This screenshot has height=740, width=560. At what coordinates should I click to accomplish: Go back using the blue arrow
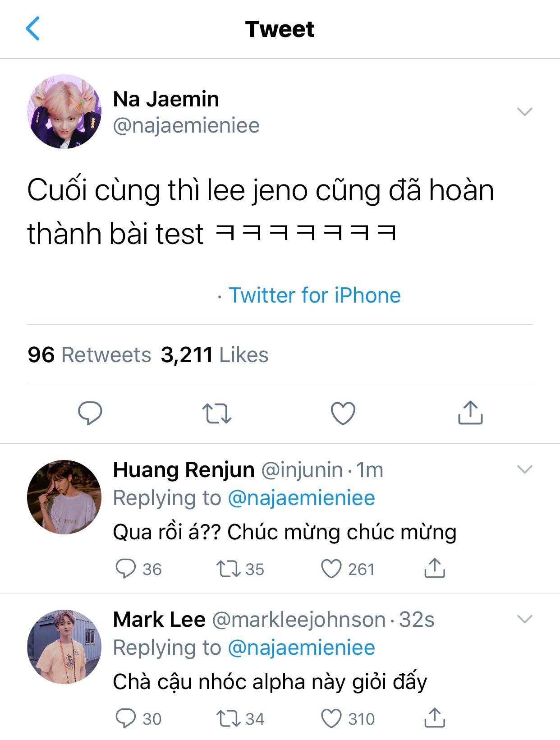(x=32, y=28)
